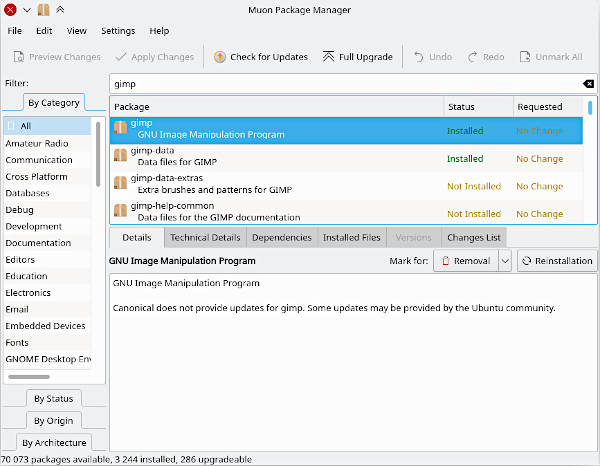Viewport: 600px width, 466px height.
Task: Mark gimp for Removal
Action: click(466, 261)
